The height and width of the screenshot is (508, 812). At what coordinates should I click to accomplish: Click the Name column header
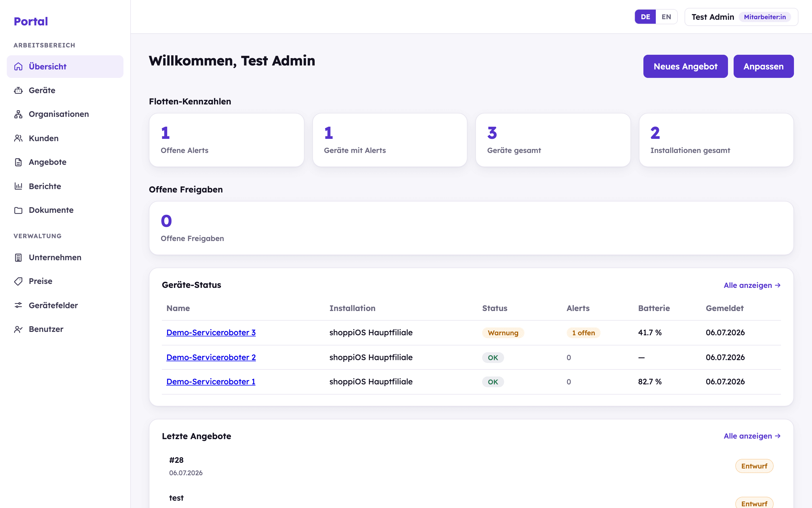pyautogui.click(x=178, y=308)
